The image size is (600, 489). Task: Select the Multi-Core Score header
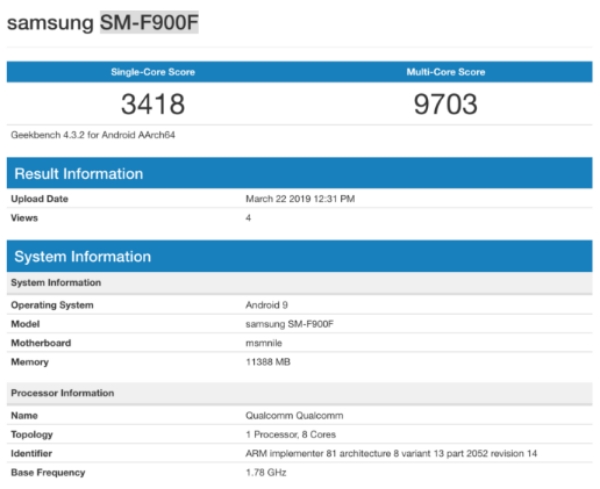coord(446,72)
